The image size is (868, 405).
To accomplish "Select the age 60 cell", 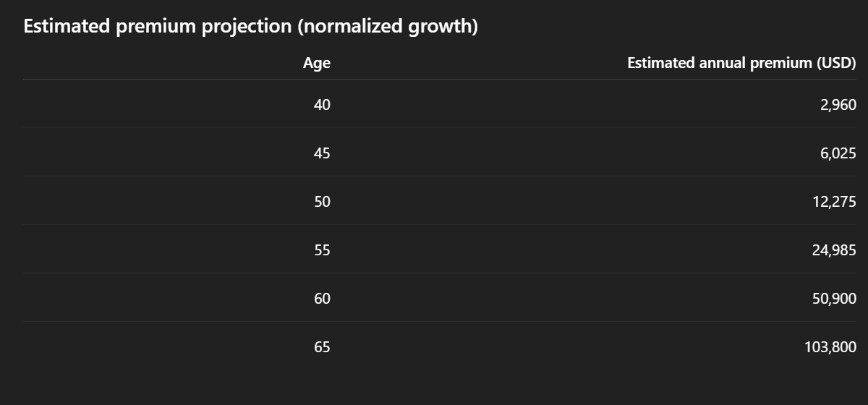I will (322, 299).
